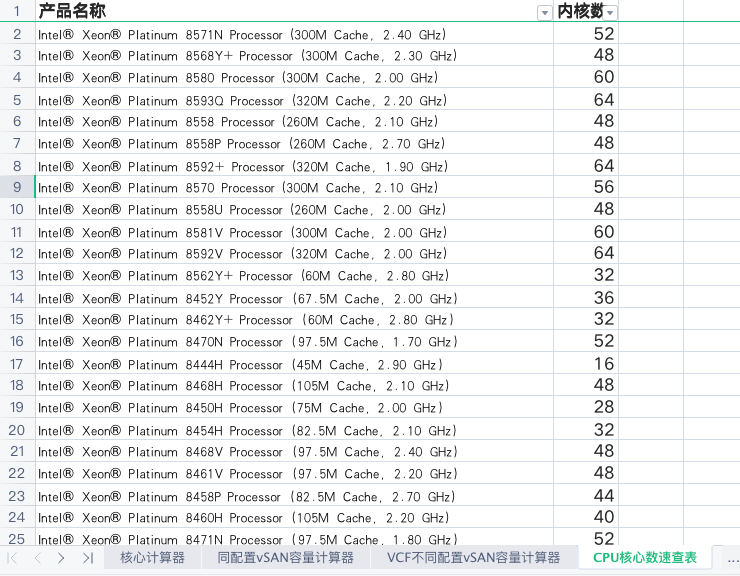Switch to the VCF不同配置vSAN容量计算器 sheet tab
This screenshot has height=576, width=740.
[473, 558]
